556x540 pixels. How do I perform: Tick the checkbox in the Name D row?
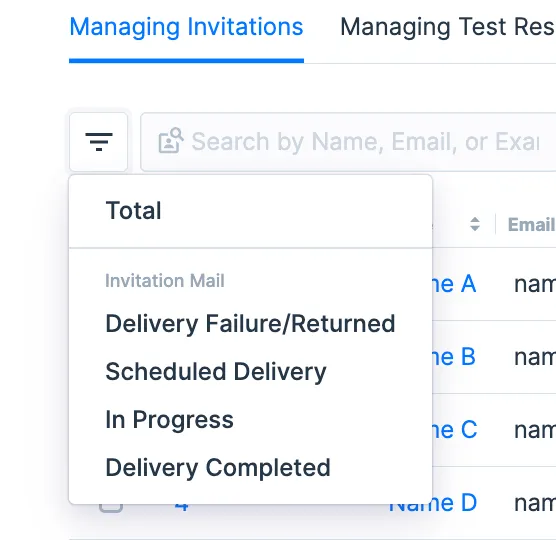111,508
